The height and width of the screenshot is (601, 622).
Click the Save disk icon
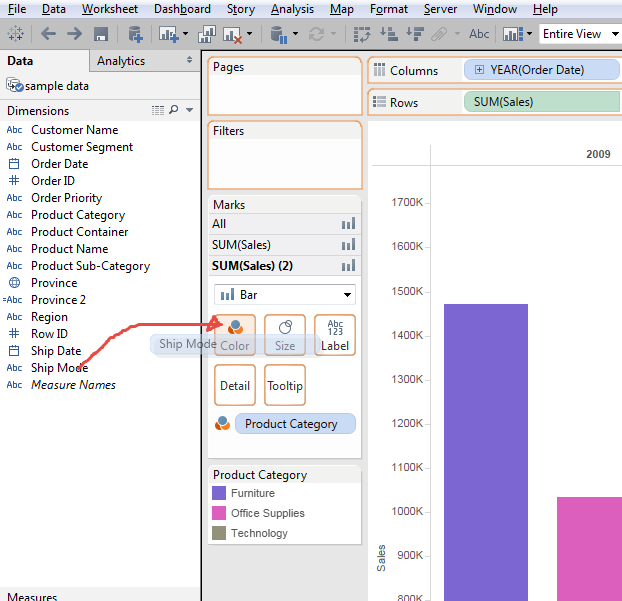point(101,34)
